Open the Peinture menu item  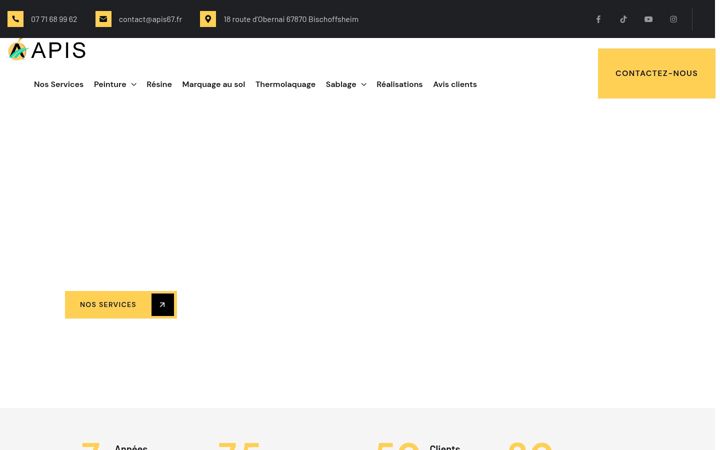click(x=110, y=84)
